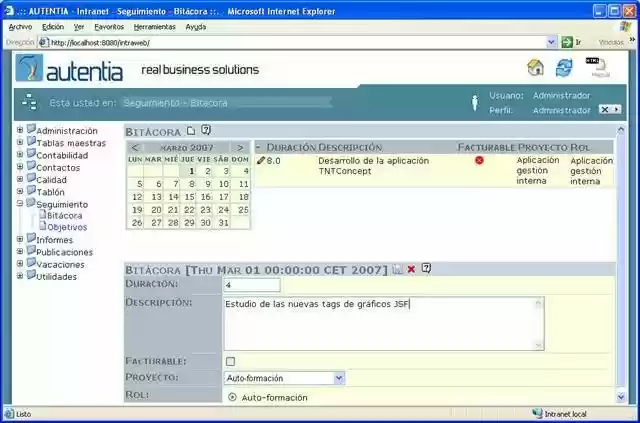Image resolution: width=640 pixels, height=423 pixels.
Task: Open the HTML manual icon
Action: tap(598, 67)
